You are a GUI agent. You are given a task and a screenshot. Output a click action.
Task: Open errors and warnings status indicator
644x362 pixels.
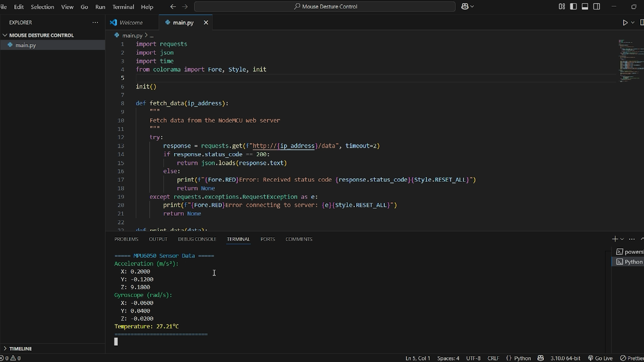pos(10,358)
